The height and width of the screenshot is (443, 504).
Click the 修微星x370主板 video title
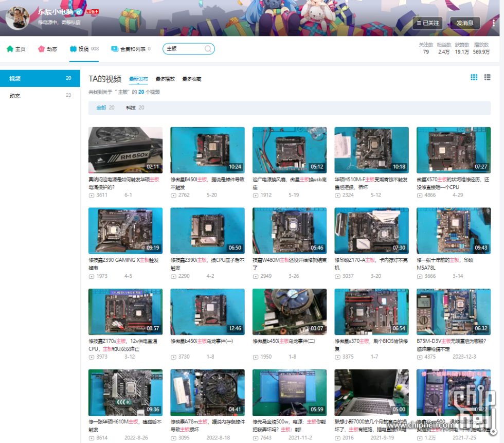pyautogui.click(x=371, y=345)
